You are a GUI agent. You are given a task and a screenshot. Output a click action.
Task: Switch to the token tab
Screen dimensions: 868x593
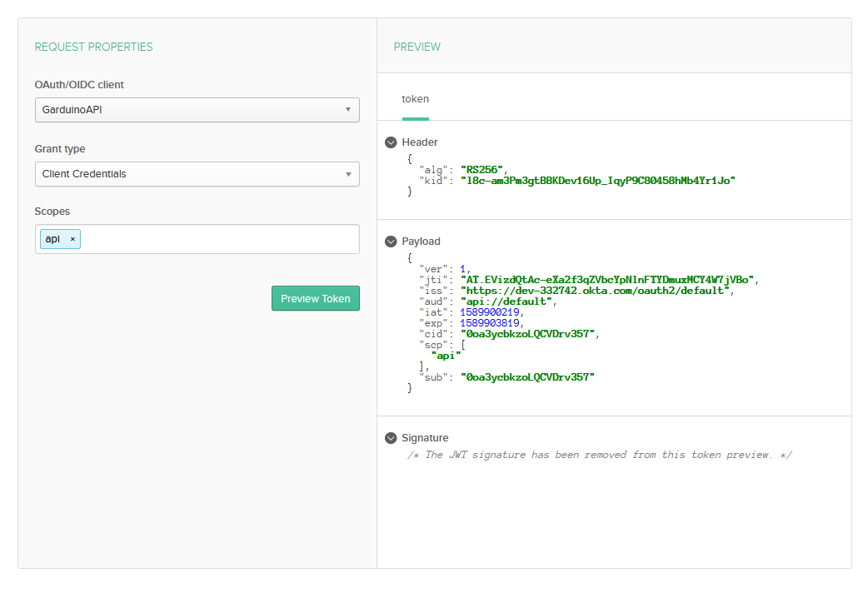point(415,99)
